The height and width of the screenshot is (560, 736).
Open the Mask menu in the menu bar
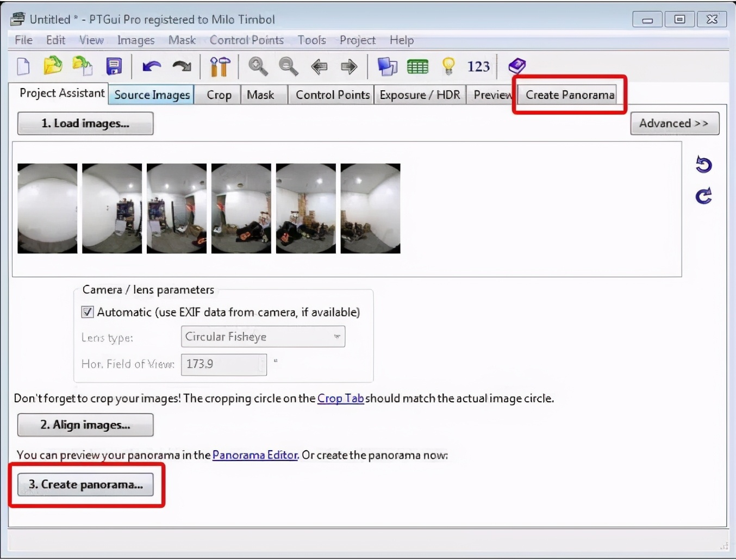pyautogui.click(x=182, y=40)
